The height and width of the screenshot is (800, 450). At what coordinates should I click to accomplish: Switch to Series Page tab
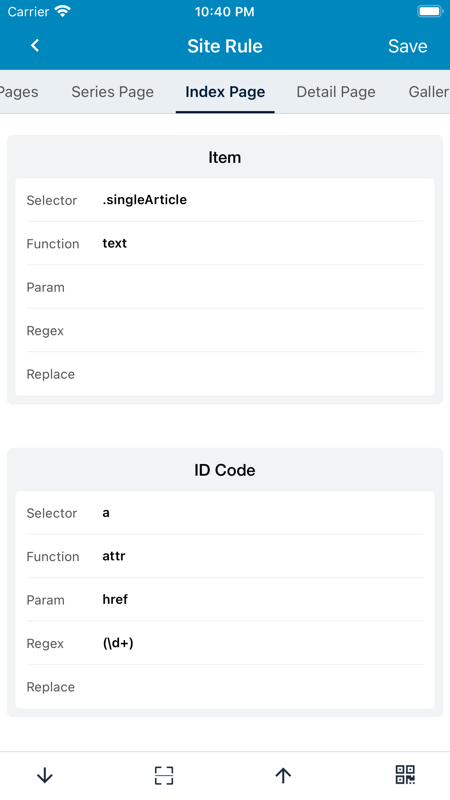click(112, 92)
